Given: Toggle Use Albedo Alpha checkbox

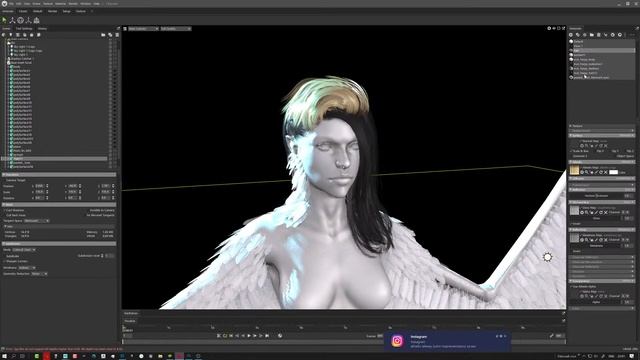Looking at the screenshot, I should coord(571,287).
